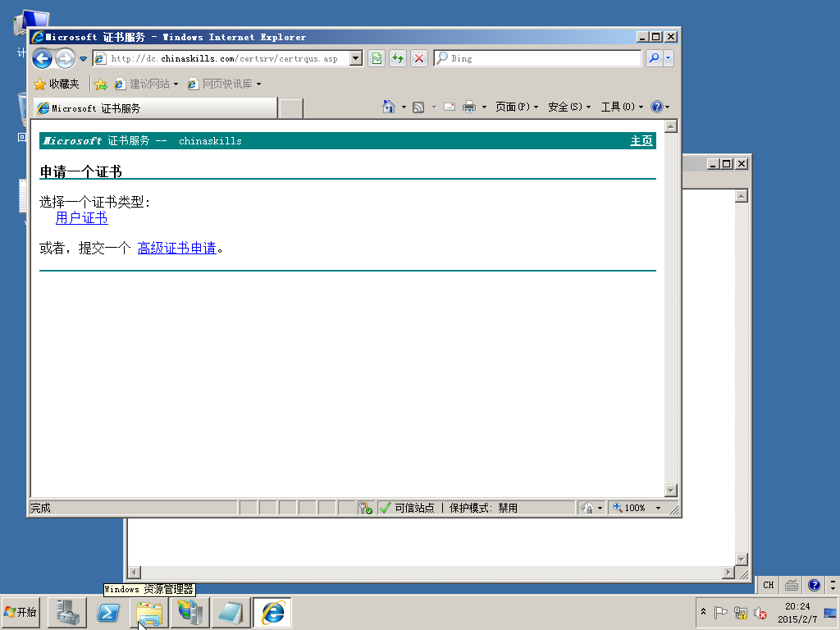840x630 pixels.
Task: Click the Print icon
Action: pos(468,107)
